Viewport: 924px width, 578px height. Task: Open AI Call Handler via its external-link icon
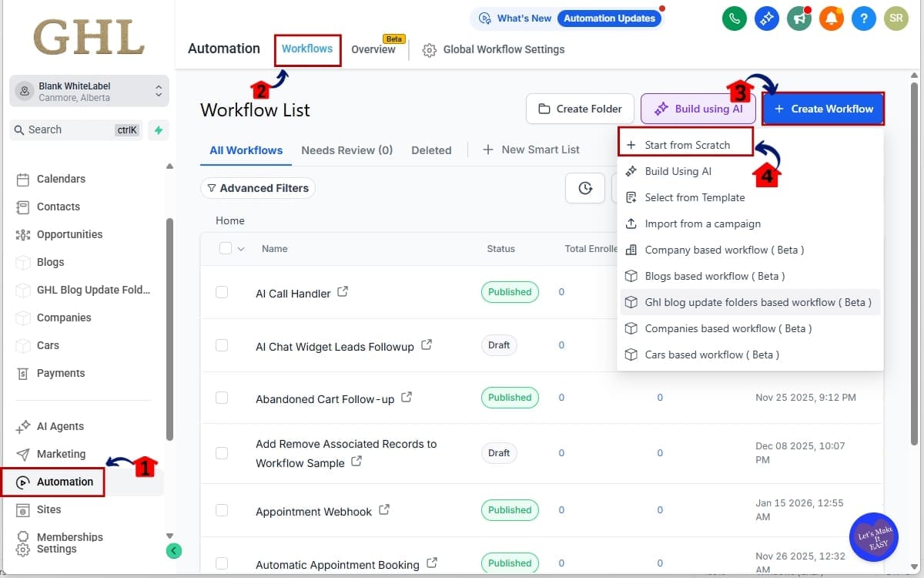click(343, 291)
